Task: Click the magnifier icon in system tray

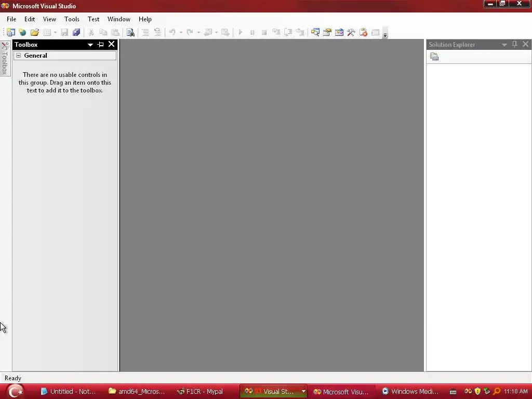Action: tap(497, 391)
